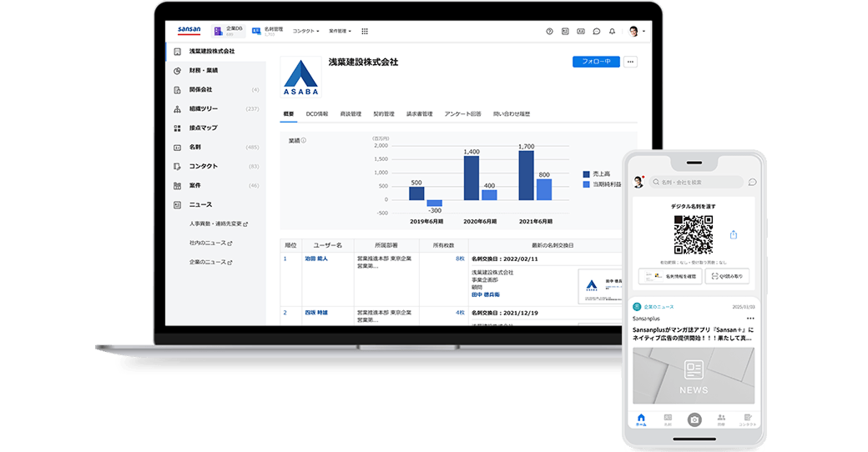Click the 売上高 legend color swatch
The image size is (868, 452).
[586, 174]
